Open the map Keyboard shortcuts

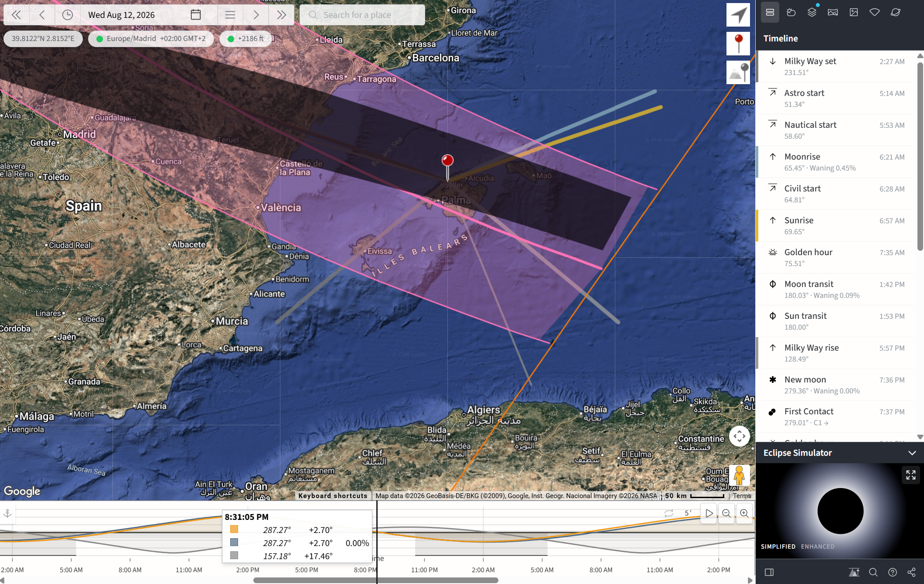click(x=333, y=496)
